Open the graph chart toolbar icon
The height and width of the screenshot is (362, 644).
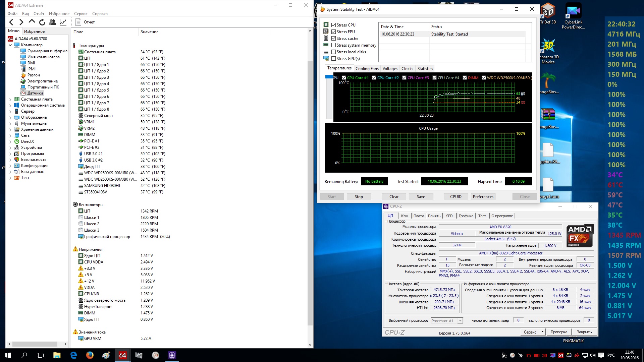(x=63, y=22)
